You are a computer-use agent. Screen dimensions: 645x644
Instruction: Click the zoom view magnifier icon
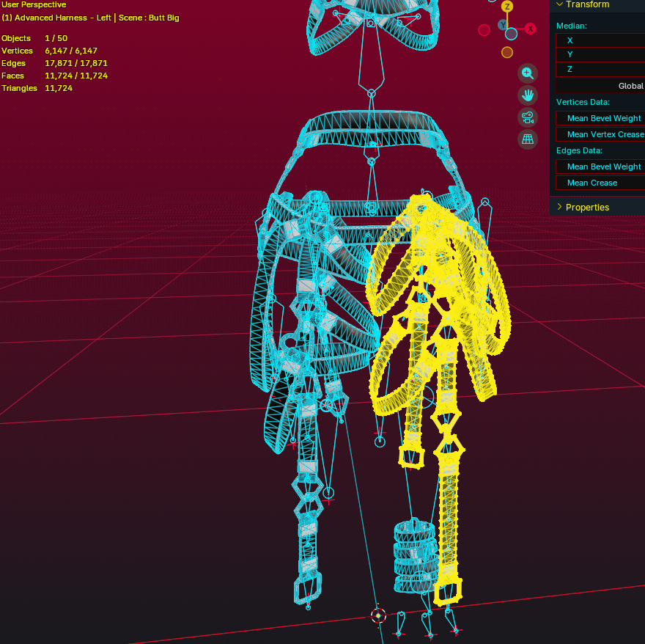[x=527, y=73]
